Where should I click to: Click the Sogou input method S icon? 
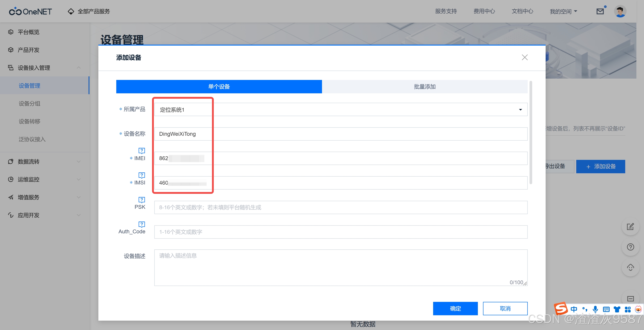pos(561,309)
